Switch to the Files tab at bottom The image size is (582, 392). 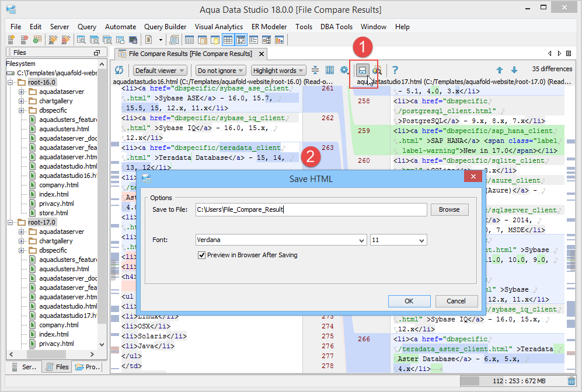(x=58, y=367)
